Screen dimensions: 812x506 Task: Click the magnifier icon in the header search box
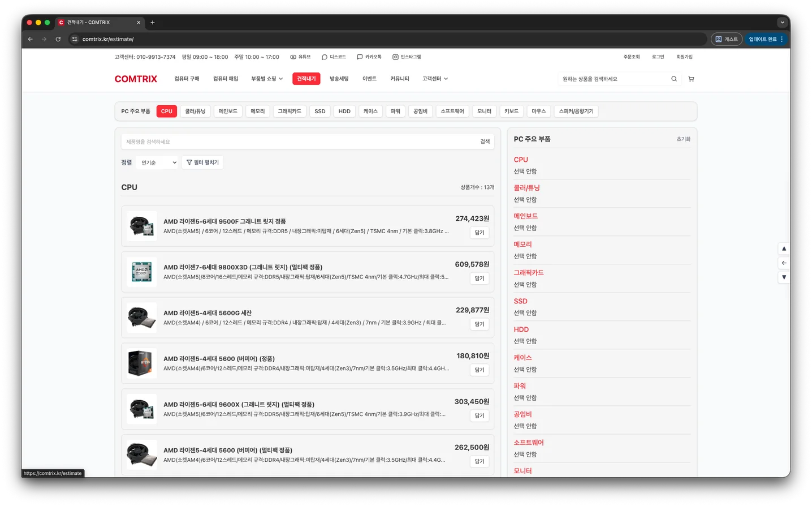click(674, 79)
